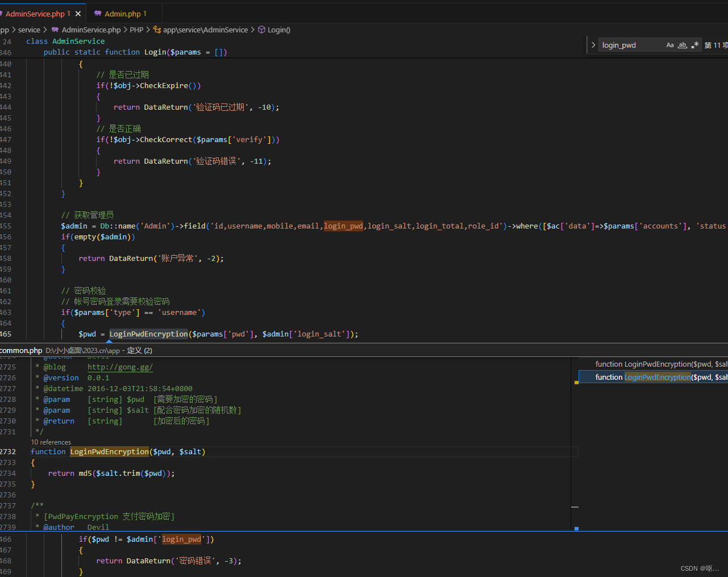The width and height of the screenshot is (728, 577).
Task: Click the class symbol icon in breadcrumb
Action: 157,30
